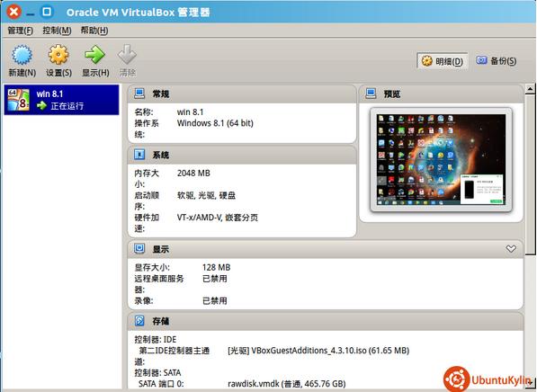Open the 管理(F) menu
Viewport: 537px width, 392px height.
click(x=20, y=31)
